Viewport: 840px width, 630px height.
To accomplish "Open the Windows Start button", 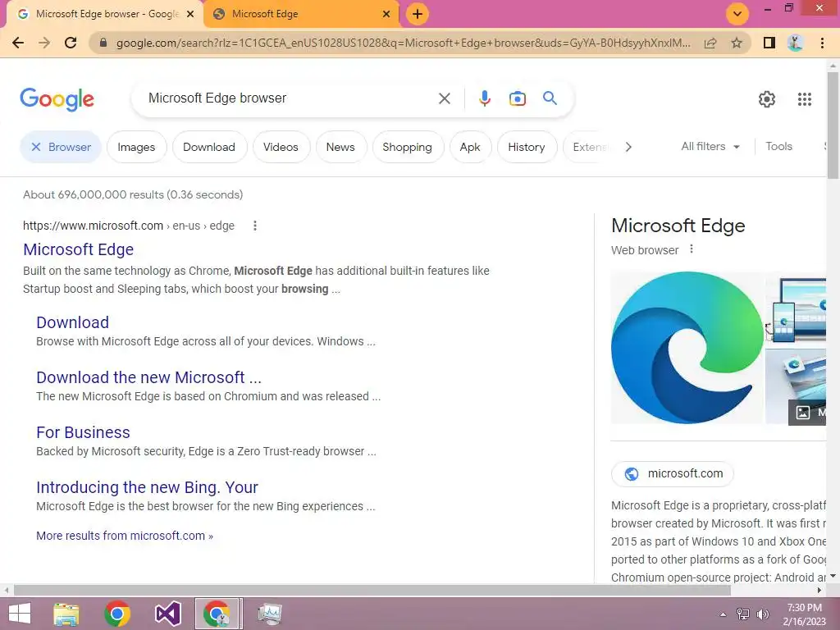I will point(20,614).
